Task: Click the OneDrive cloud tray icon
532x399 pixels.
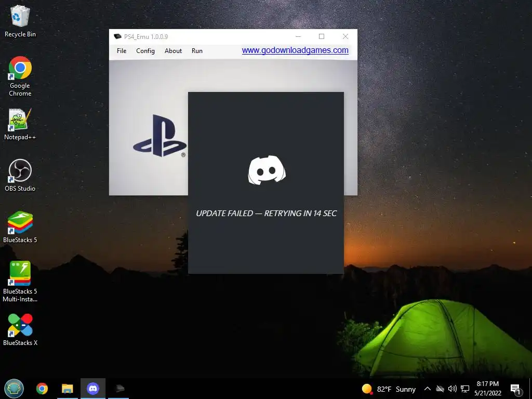Action: pos(440,389)
